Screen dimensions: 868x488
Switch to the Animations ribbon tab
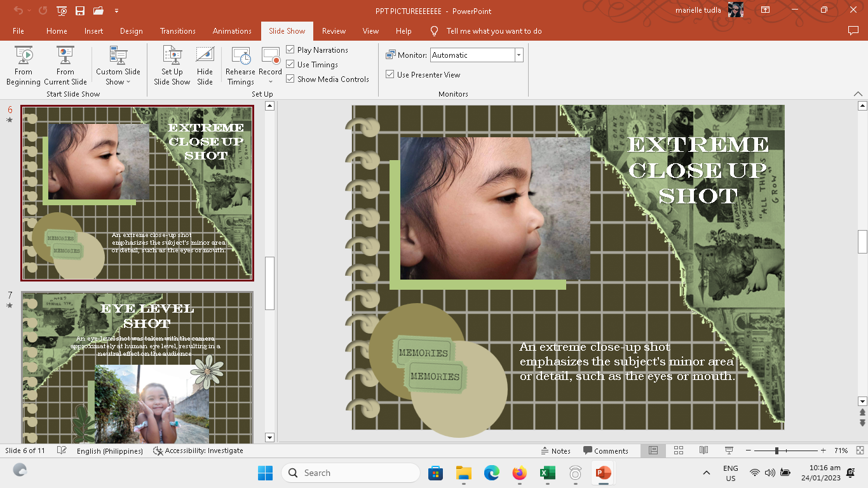click(x=232, y=30)
